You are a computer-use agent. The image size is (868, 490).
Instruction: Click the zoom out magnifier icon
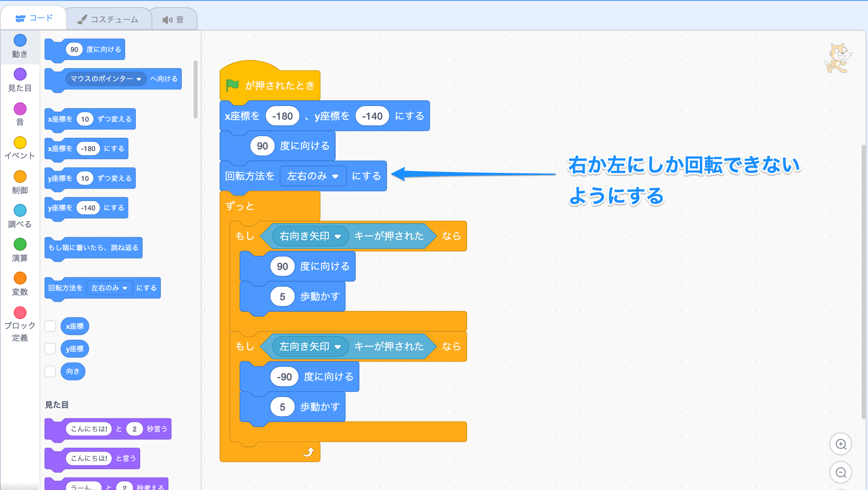pyautogui.click(x=841, y=472)
